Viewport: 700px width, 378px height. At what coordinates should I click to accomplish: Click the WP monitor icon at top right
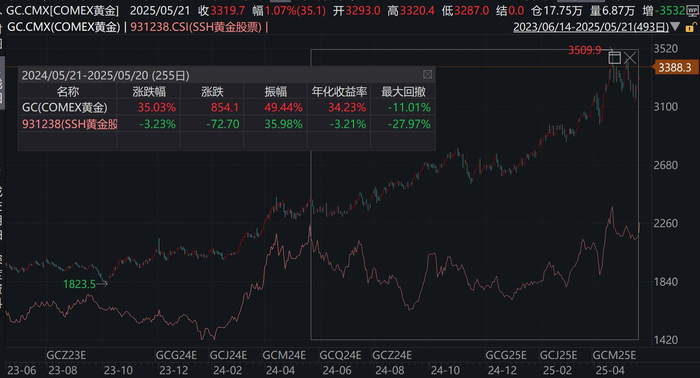coord(693,10)
